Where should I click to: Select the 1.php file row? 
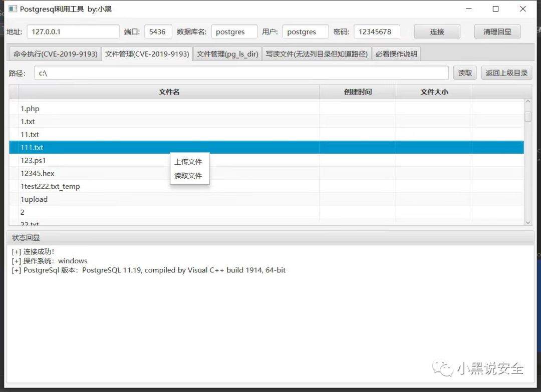[x=266, y=109]
